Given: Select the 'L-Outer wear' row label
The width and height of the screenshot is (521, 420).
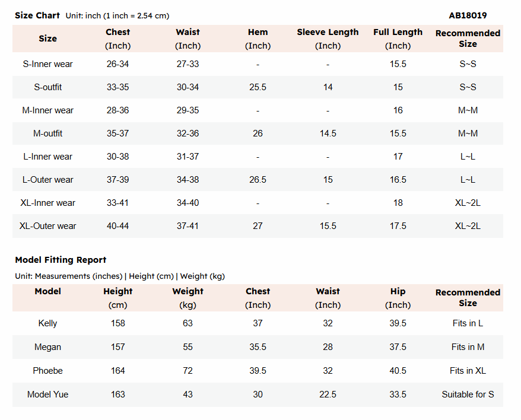Looking at the screenshot, I should tap(48, 180).
